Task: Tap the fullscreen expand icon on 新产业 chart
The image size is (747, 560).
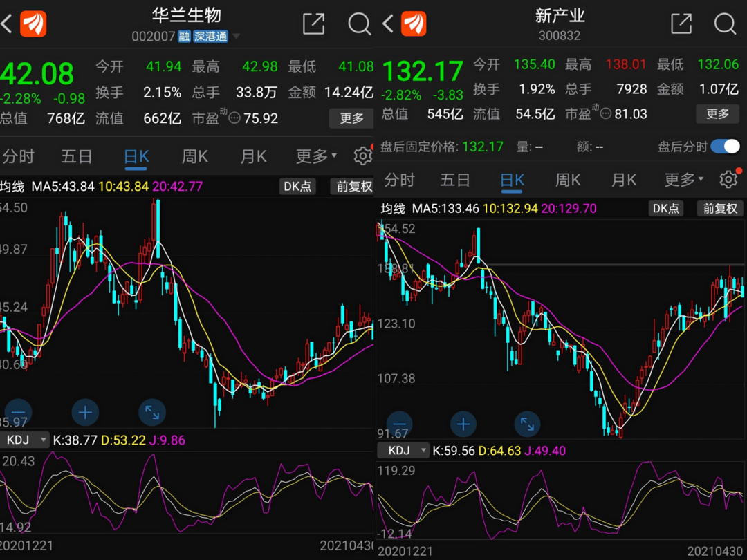Action: [x=528, y=424]
